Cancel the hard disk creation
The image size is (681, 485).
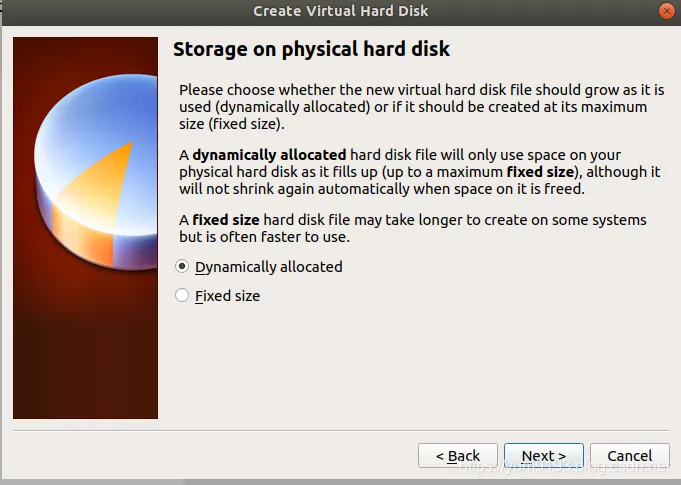tap(629, 456)
